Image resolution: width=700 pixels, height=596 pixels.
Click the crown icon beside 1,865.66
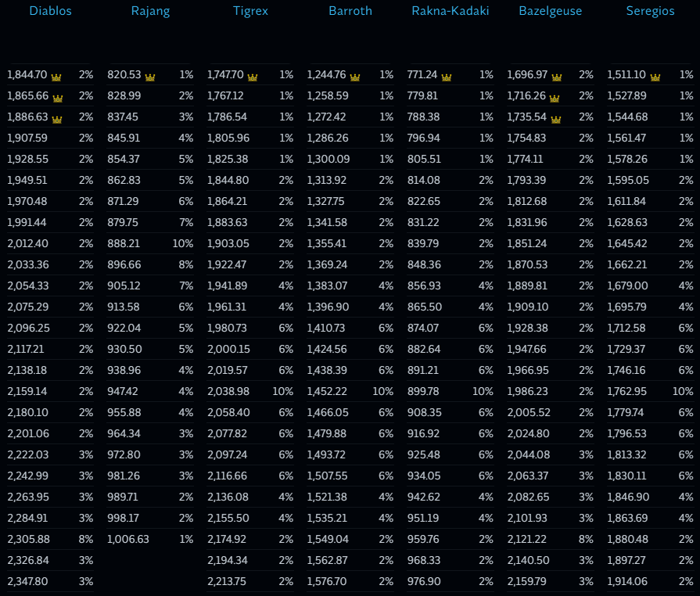[x=58, y=99]
